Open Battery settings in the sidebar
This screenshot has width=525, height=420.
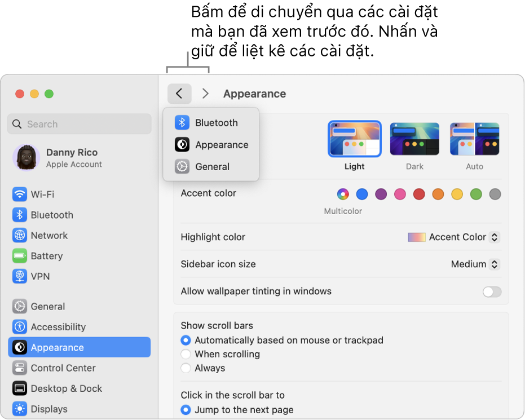pos(80,256)
